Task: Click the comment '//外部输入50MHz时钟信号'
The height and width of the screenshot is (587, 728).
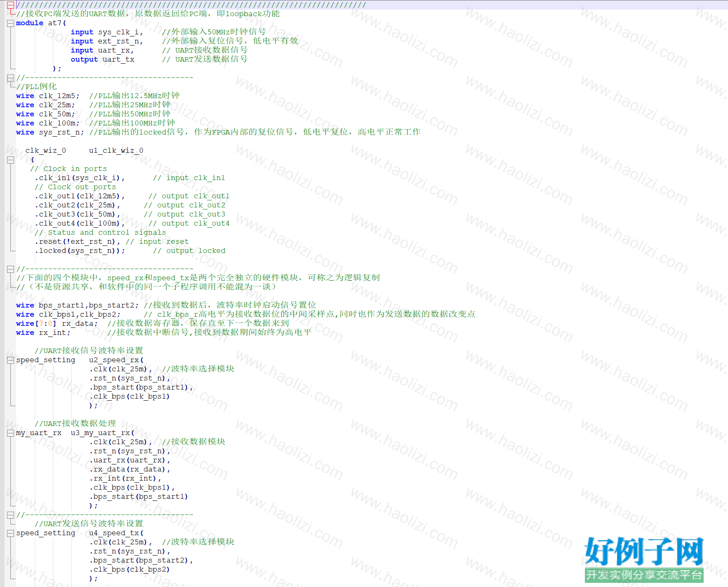Action: (214, 32)
